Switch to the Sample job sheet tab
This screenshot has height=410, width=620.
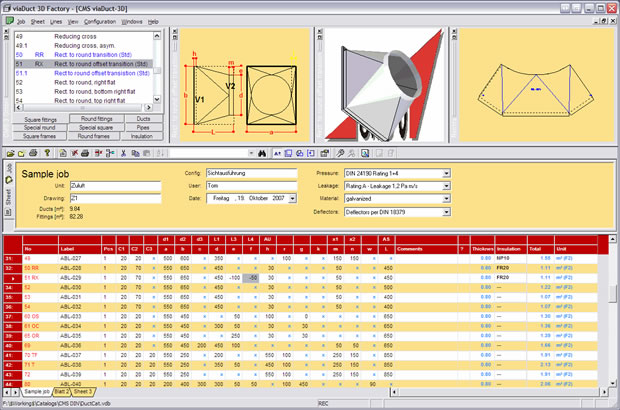[x=37, y=391]
